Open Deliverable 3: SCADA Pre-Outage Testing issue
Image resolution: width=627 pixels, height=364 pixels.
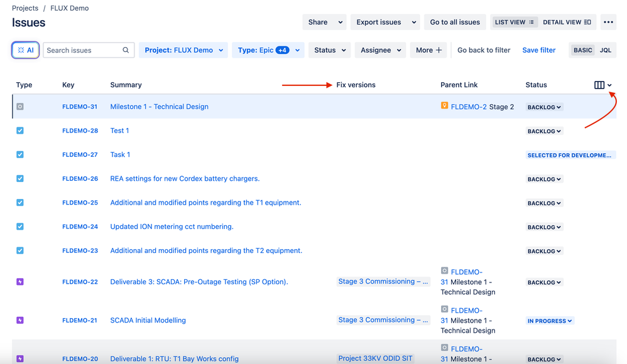pyautogui.click(x=199, y=282)
